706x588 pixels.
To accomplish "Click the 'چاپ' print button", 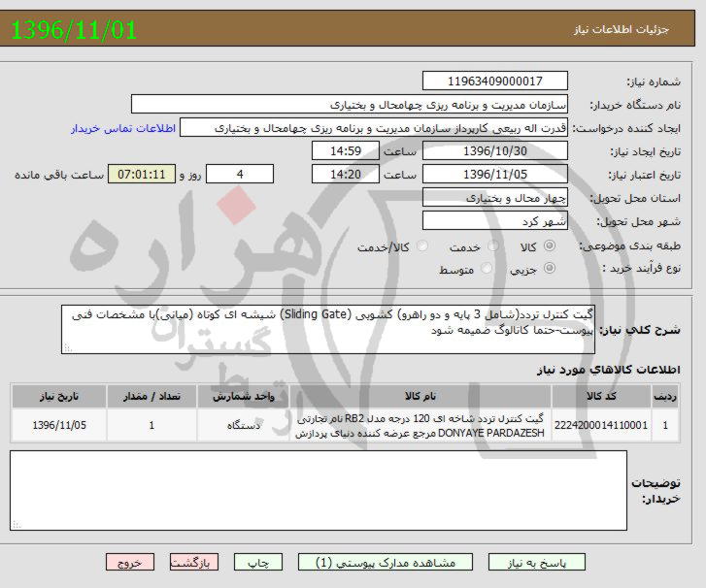I will click(258, 563).
